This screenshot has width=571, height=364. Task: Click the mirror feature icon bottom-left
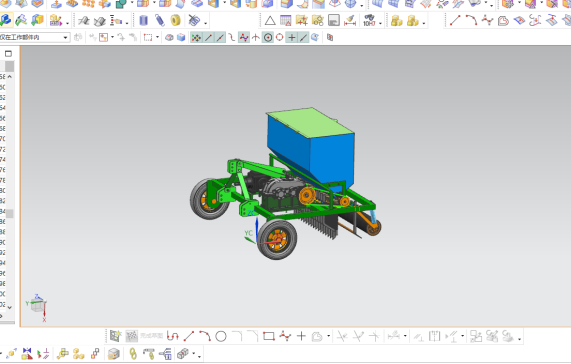(x=27, y=353)
